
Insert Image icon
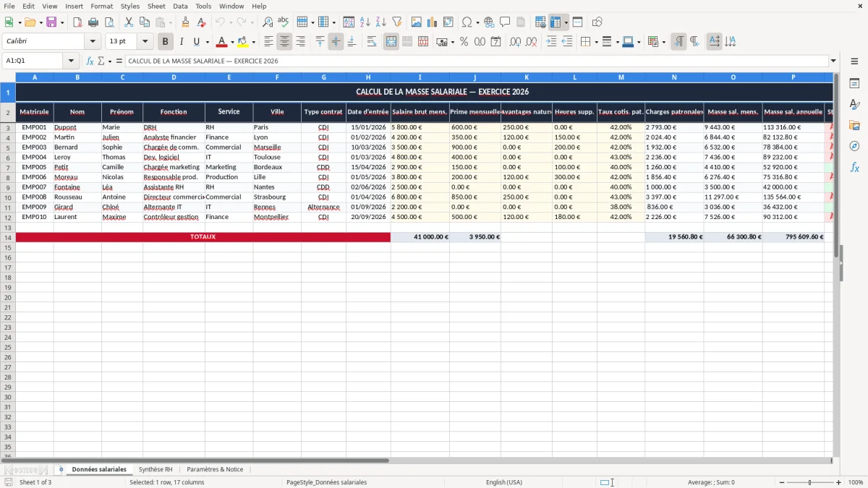click(417, 22)
